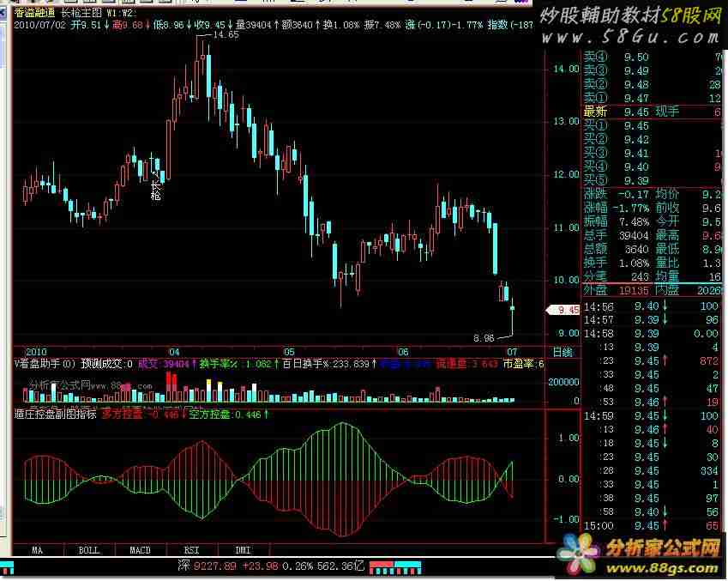Select the 买② 9.42 bid row

coord(653,139)
